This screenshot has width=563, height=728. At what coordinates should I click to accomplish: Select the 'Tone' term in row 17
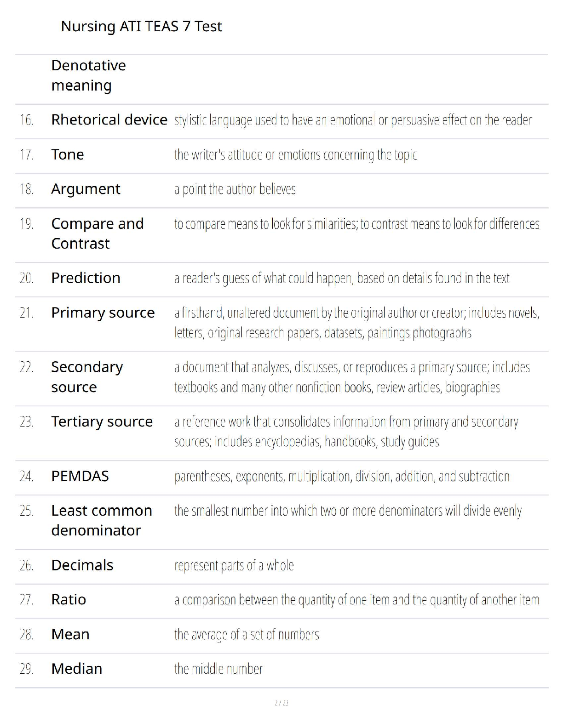tap(68, 154)
